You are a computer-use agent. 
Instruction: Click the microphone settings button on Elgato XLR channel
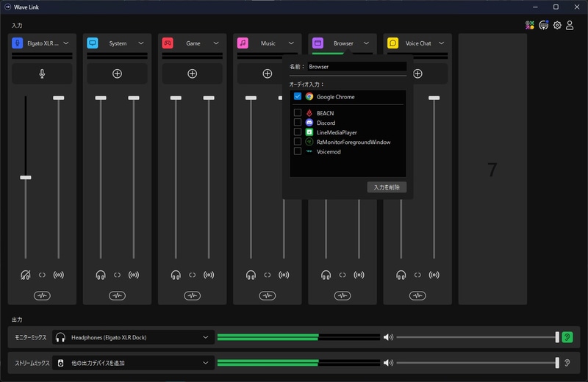(42, 73)
